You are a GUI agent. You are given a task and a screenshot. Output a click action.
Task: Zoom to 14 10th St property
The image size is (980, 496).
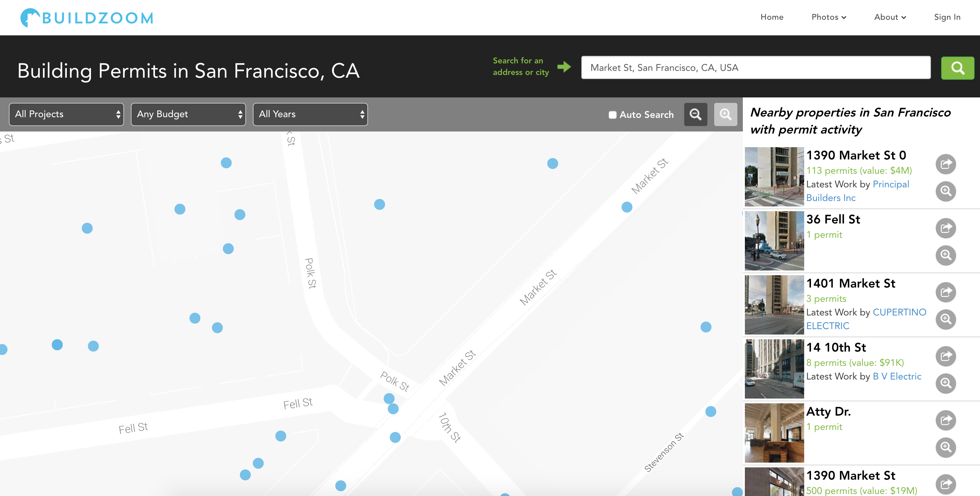945,383
